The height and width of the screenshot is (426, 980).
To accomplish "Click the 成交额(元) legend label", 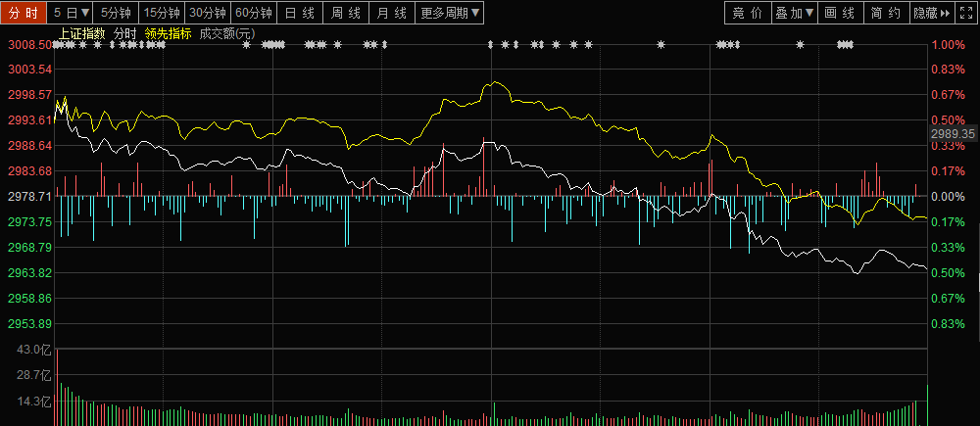I will (x=227, y=34).
